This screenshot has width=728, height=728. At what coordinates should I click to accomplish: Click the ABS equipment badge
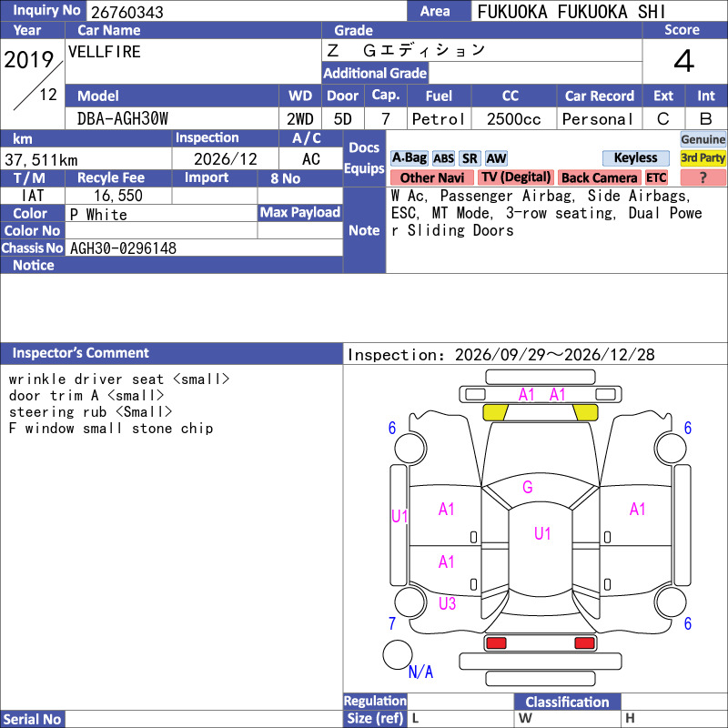click(x=443, y=158)
